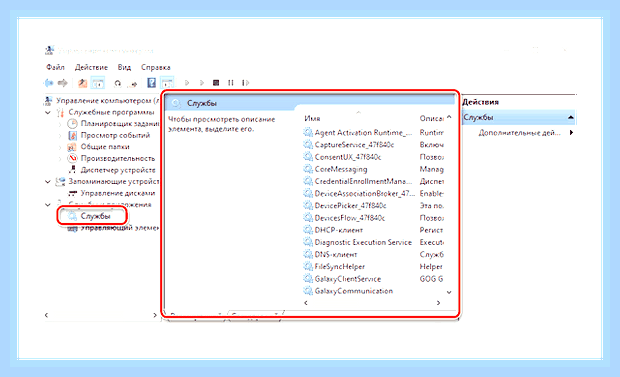Select the Планировщик заданий clock icon
Image resolution: width=620 pixels, height=377 pixels.
coord(72,124)
